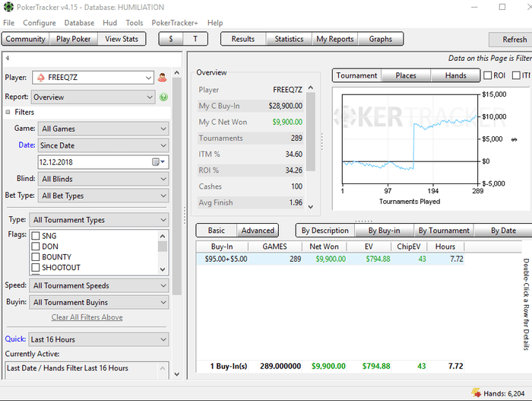
Task: Open the Tools menu
Action: [x=135, y=23]
